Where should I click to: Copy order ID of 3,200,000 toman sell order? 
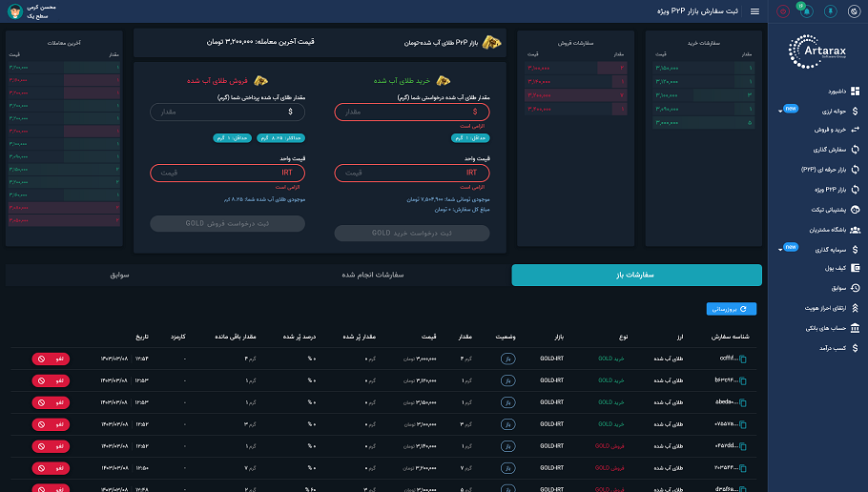click(x=743, y=468)
